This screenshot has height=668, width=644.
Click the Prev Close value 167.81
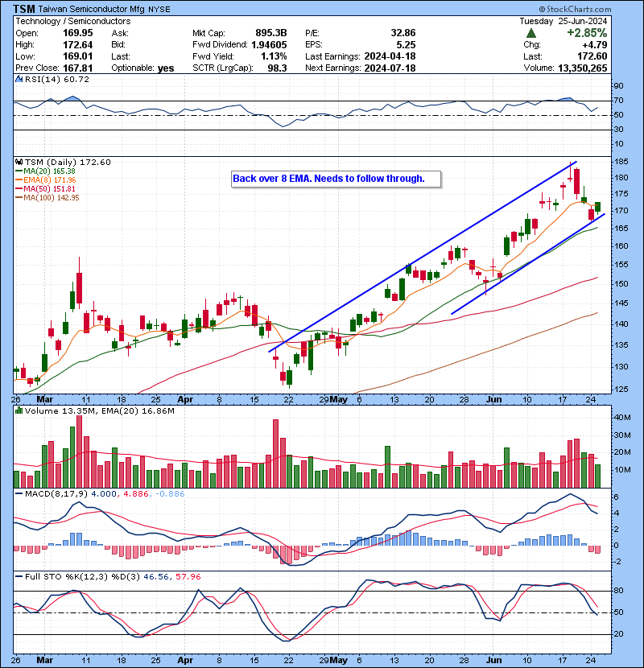point(77,68)
